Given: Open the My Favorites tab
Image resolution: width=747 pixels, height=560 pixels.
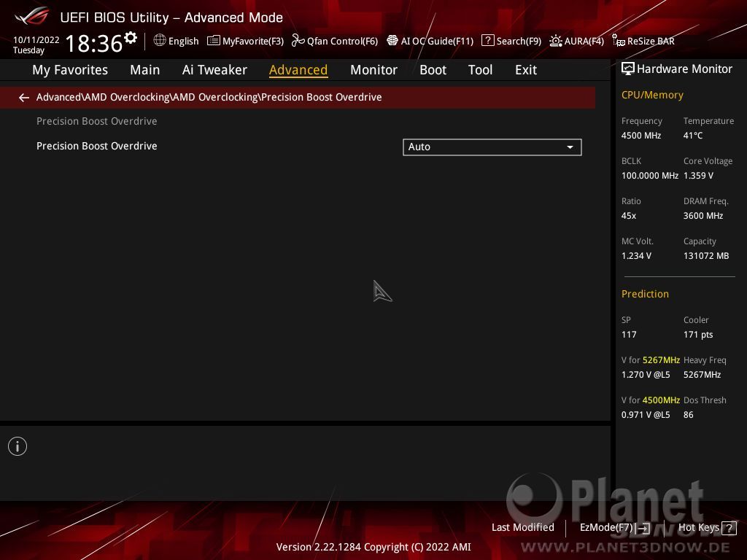Looking at the screenshot, I should pyautogui.click(x=70, y=70).
